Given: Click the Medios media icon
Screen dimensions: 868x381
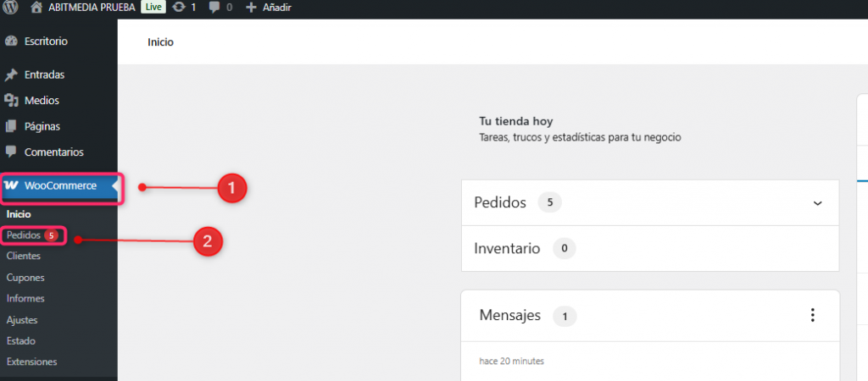Looking at the screenshot, I should pyautogui.click(x=11, y=100).
